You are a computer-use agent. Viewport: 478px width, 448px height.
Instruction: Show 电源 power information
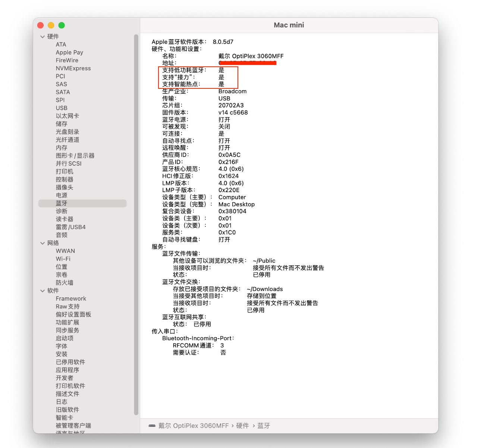coord(62,195)
